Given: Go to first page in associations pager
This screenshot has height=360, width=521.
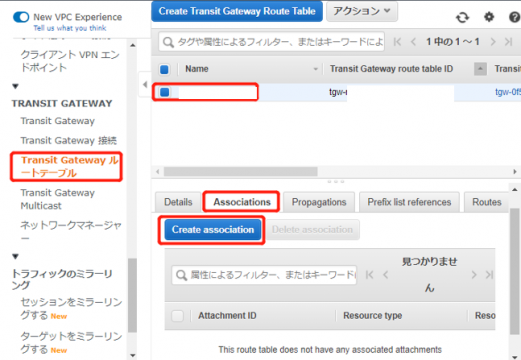Looking at the screenshot, I should pos(369,275).
